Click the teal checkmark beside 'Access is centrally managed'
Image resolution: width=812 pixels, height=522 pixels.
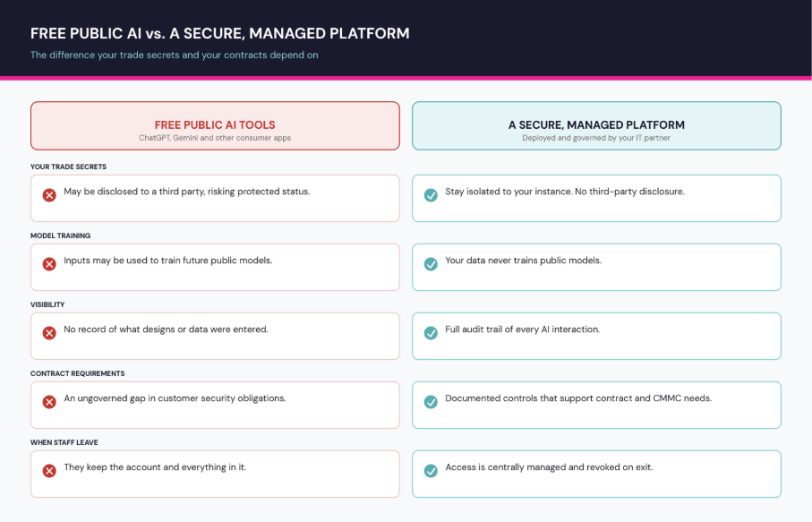pyautogui.click(x=431, y=471)
